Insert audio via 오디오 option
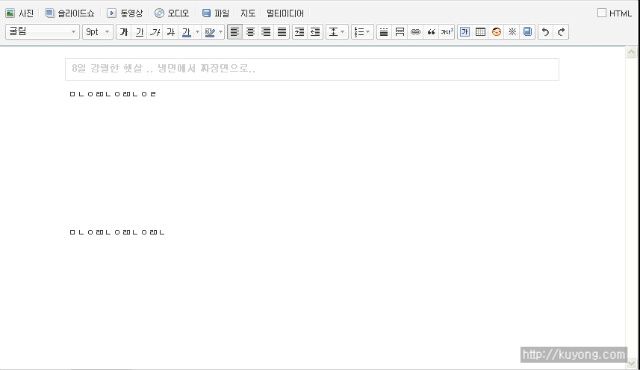640x370 pixels. 171,13
